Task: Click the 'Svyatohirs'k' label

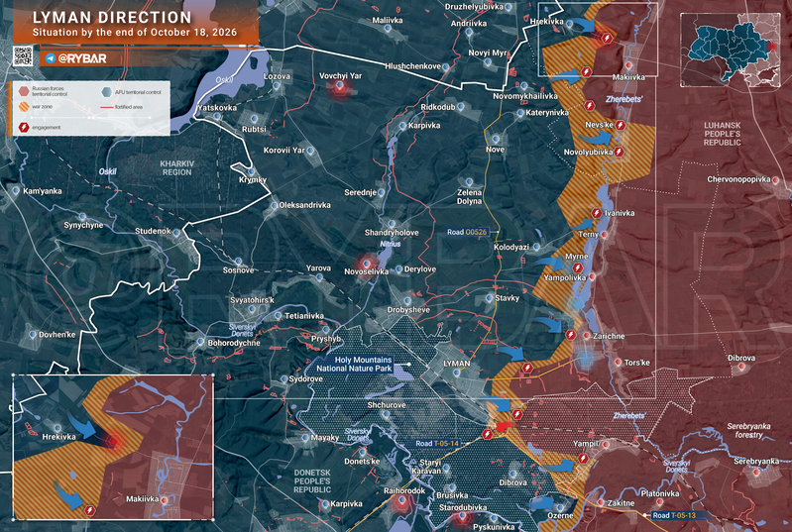Action: [252, 300]
